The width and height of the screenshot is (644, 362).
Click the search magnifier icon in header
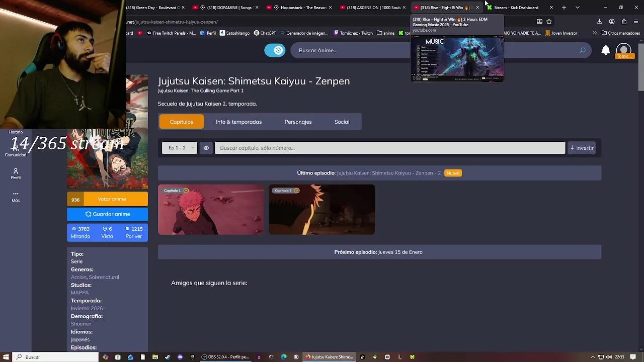click(x=583, y=50)
